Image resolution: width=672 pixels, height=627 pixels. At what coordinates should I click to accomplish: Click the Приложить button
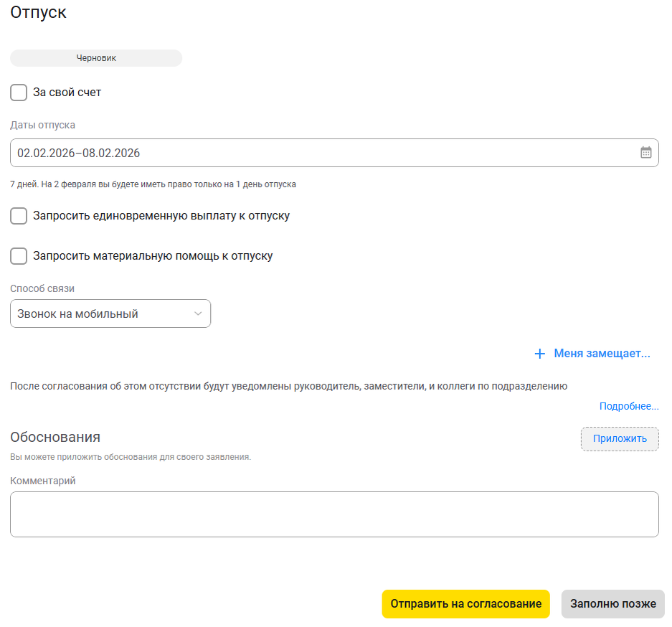click(620, 438)
